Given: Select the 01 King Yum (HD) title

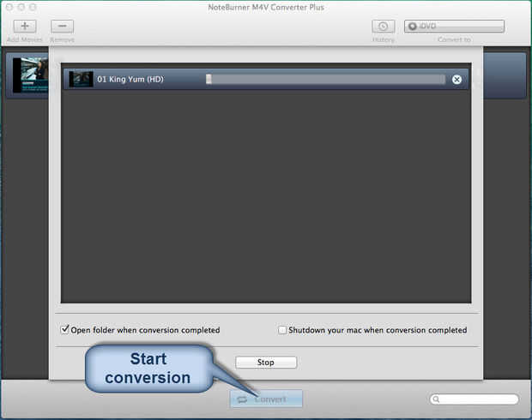Looking at the screenshot, I should point(130,80).
